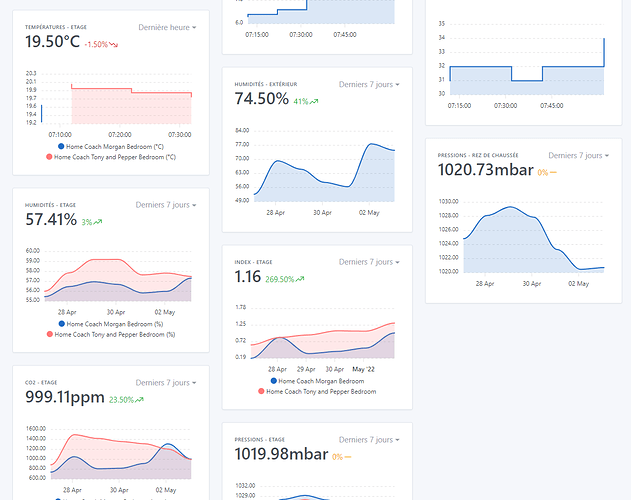Click the Humidités - Etage card title
The height and width of the screenshot is (500, 631).
55,205
